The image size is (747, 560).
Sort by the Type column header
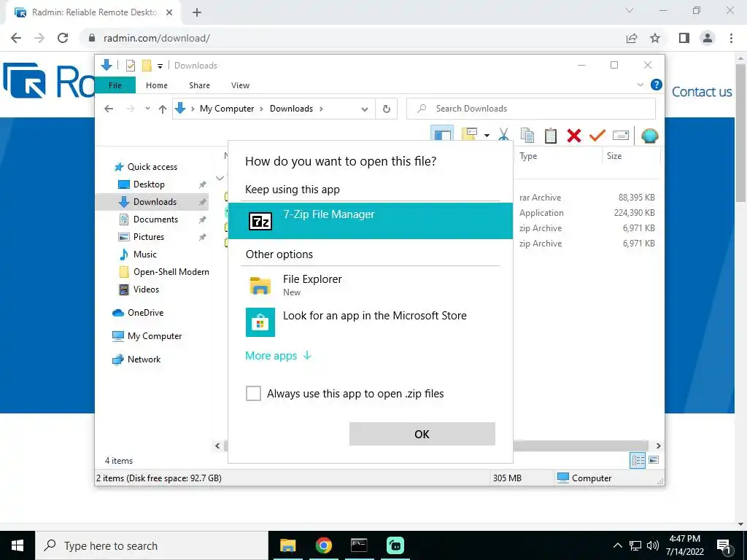coord(528,156)
